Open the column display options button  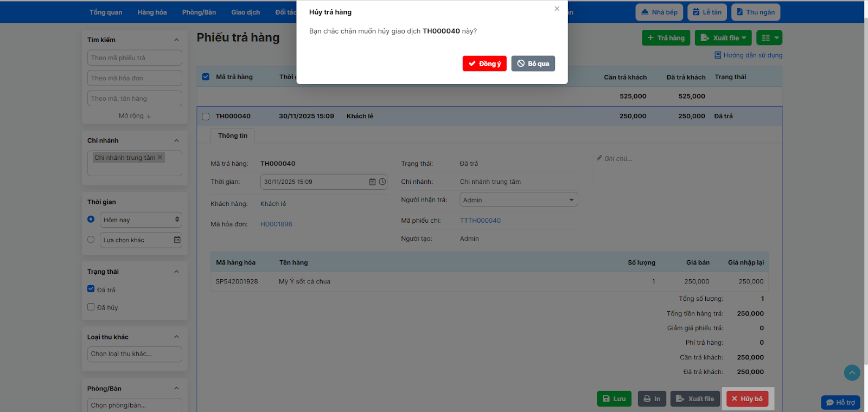[769, 37]
